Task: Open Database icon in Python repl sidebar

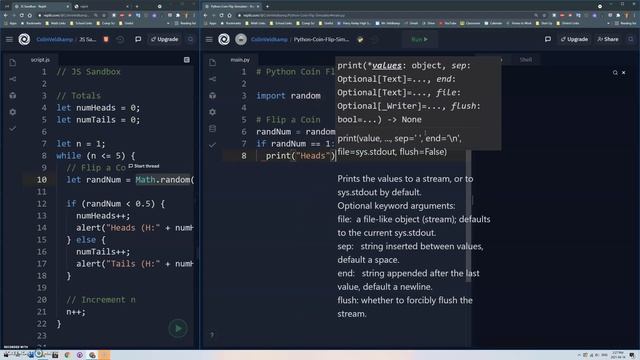Action: 212,129
